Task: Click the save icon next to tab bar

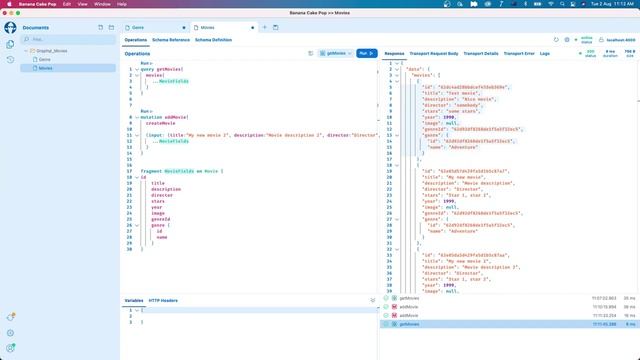Action: click(276, 27)
